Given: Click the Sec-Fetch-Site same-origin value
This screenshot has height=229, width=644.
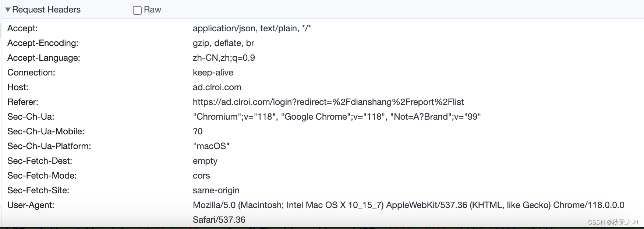Looking at the screenshot, I should 216,190.
